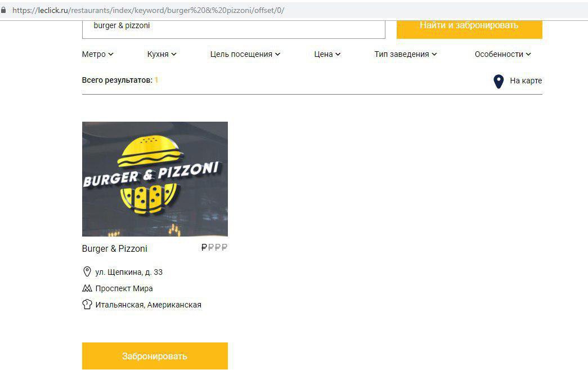Click the location pin icon next to ул. Щепкина

87,271
